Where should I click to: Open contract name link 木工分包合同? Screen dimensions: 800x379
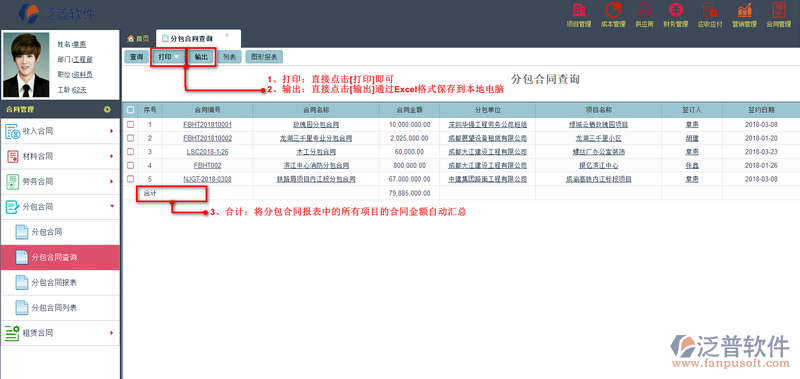click(316, 152)
